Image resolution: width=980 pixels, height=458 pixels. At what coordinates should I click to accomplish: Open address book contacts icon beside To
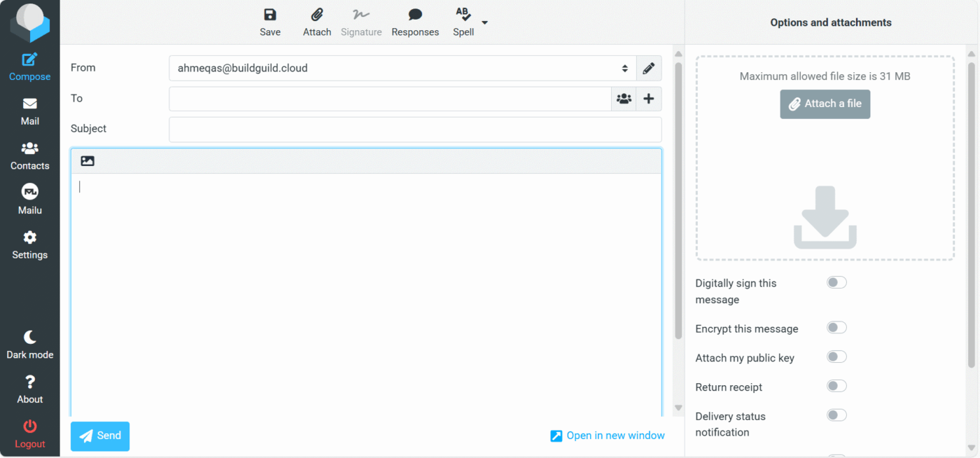point(624,99)
